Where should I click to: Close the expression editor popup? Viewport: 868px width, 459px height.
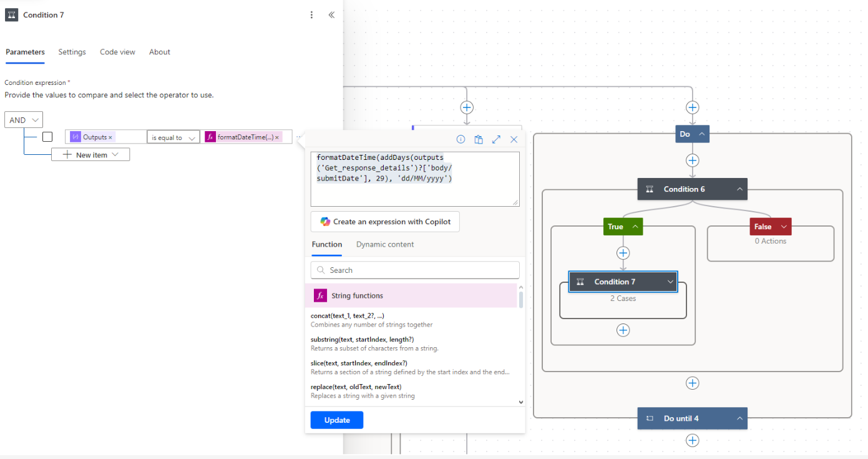tap(514, 139)
